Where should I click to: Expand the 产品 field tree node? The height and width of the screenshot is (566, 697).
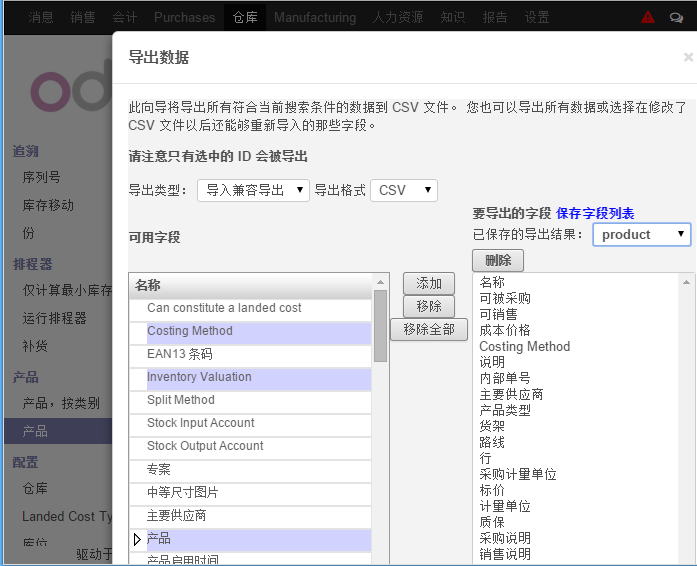(138, 539)
